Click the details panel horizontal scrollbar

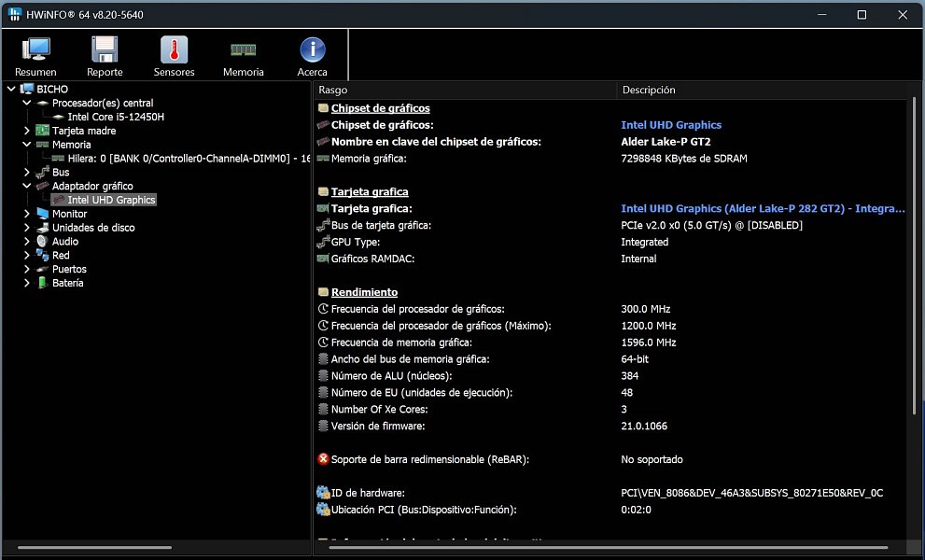[609, 548]
